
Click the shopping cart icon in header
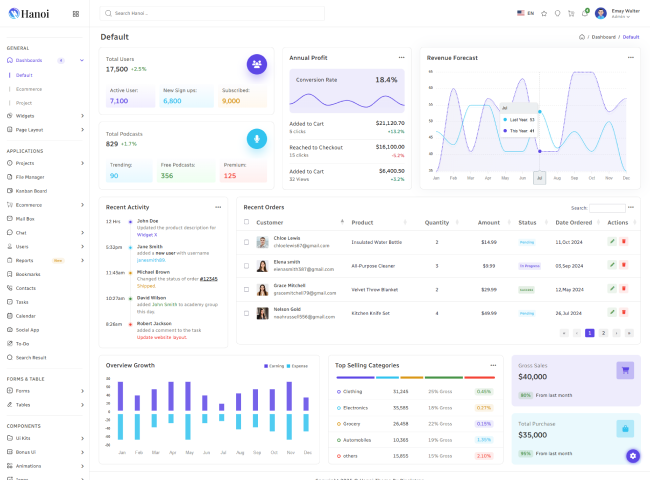[x=571, y=13]
